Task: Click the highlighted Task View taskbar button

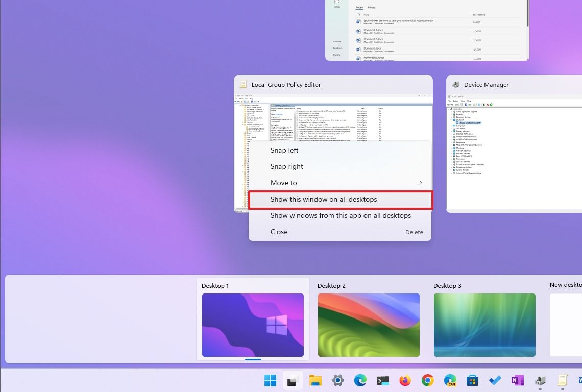Action: tap(293, 380)
